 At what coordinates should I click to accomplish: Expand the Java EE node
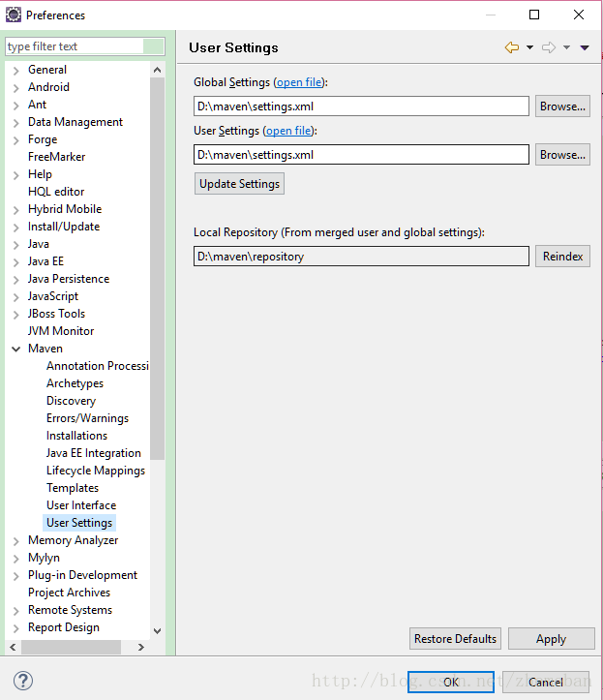(x=16, y=261)
